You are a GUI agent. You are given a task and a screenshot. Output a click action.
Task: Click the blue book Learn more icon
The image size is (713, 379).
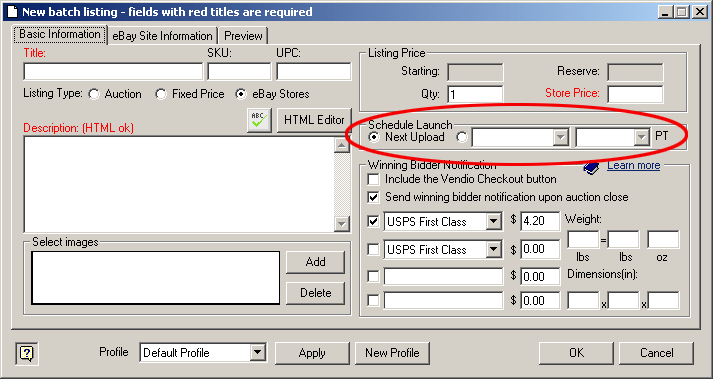[592, 167]
